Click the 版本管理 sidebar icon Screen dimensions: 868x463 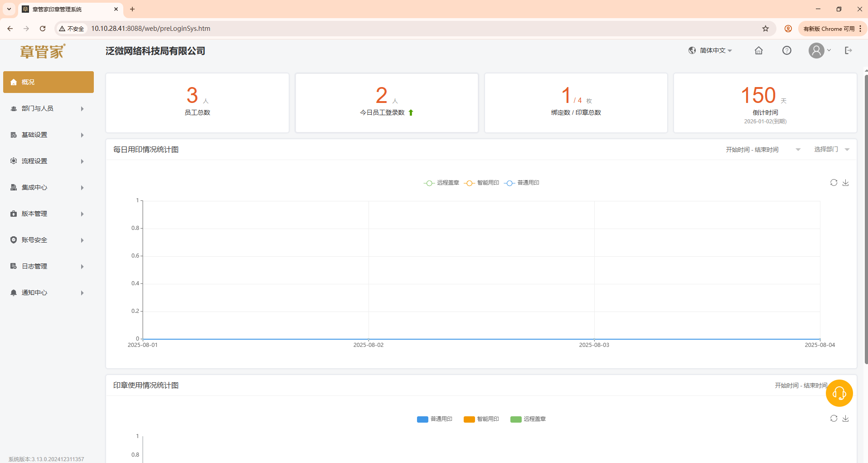[14, 214]
